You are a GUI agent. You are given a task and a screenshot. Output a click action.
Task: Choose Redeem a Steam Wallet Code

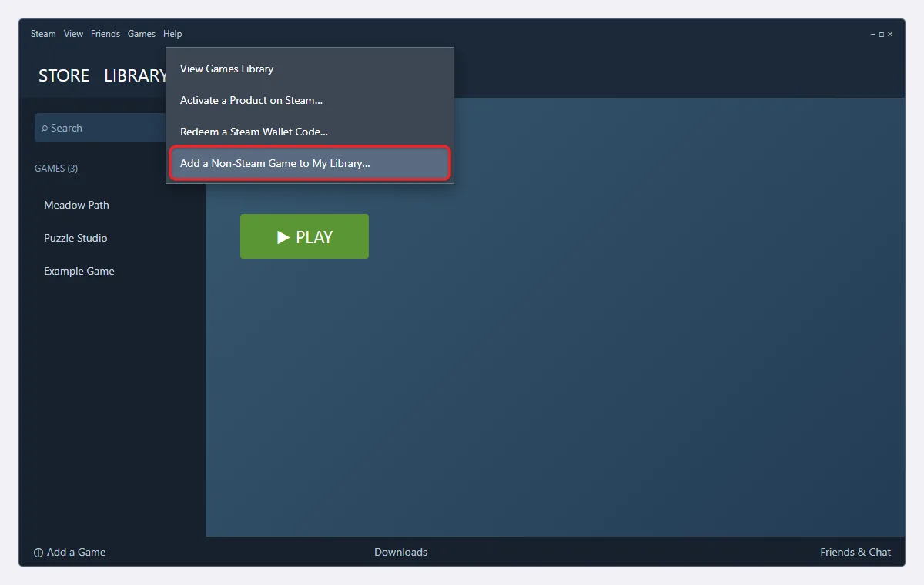310,132
